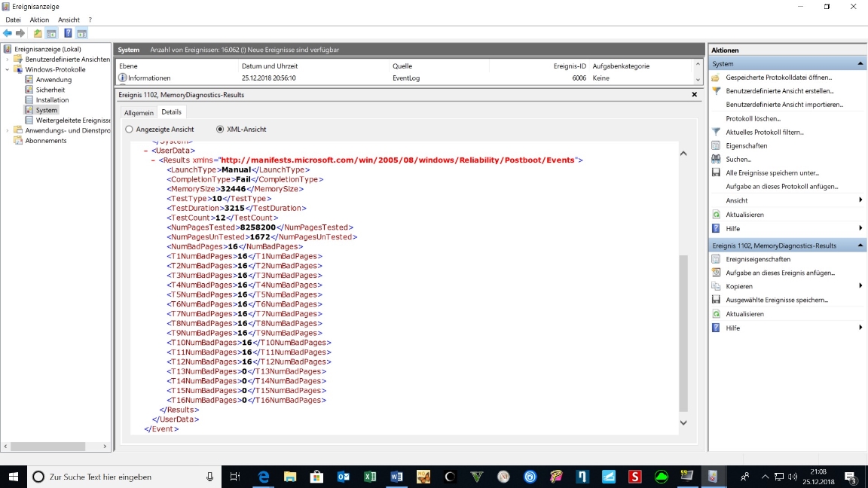This screenshot has height=488, width=868.
Task: Click Aktuelles Protokoll filtern action
Action: click(x=765, y=133)
